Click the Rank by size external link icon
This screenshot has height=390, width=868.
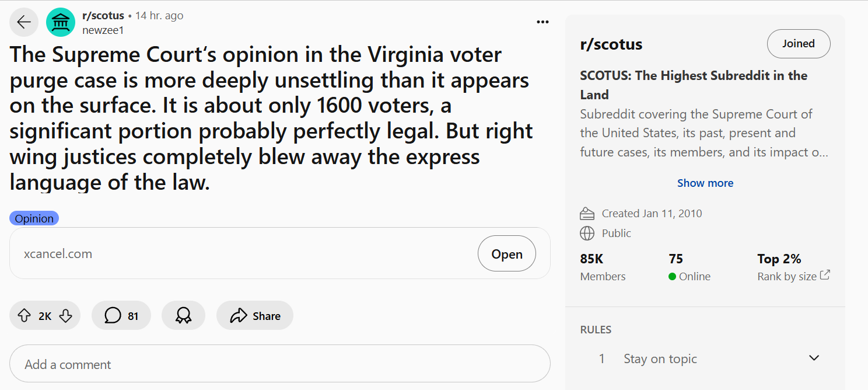[x=825, y=275]
